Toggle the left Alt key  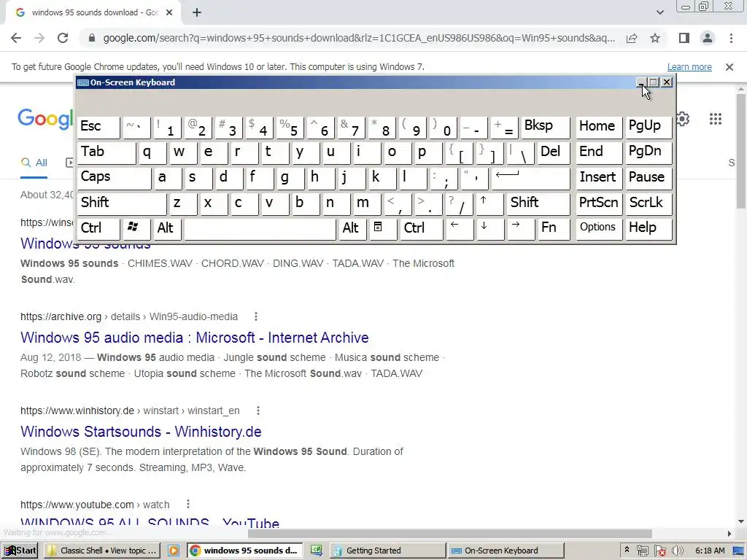(x=167, y=228)
